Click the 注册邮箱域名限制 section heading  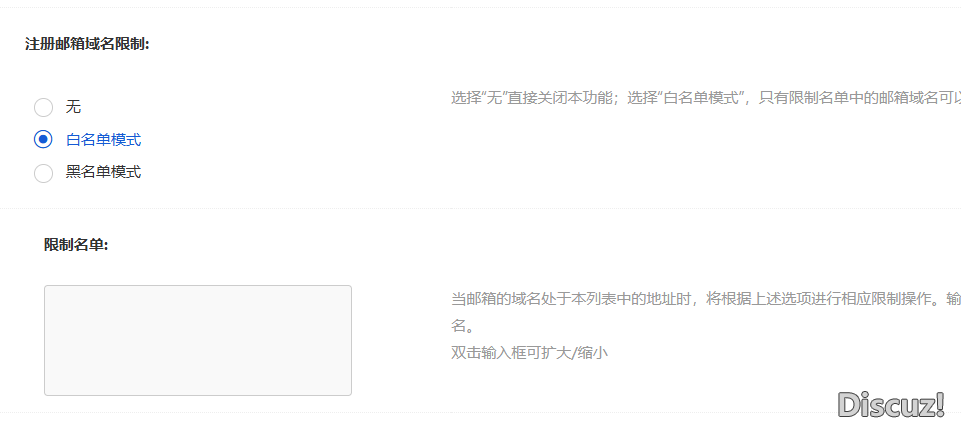point(87,44)
